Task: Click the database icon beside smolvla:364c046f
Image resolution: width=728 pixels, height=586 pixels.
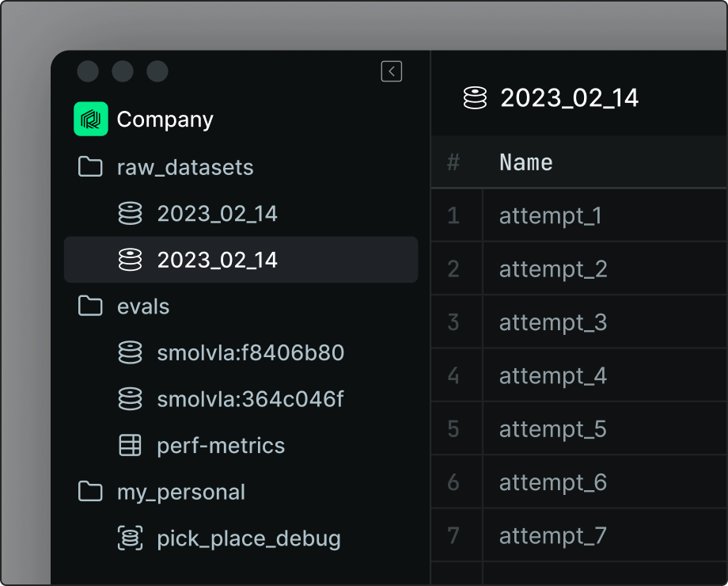Action: (x=130, y=399)
